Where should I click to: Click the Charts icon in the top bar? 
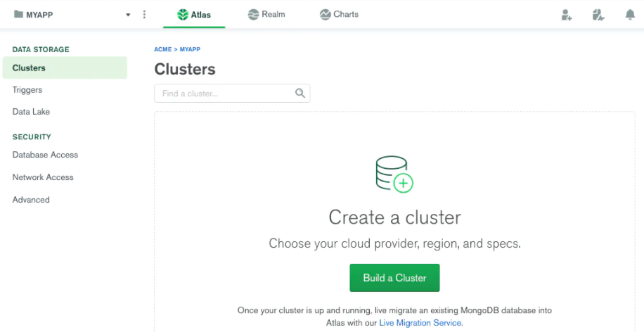(x=326, y=14)
